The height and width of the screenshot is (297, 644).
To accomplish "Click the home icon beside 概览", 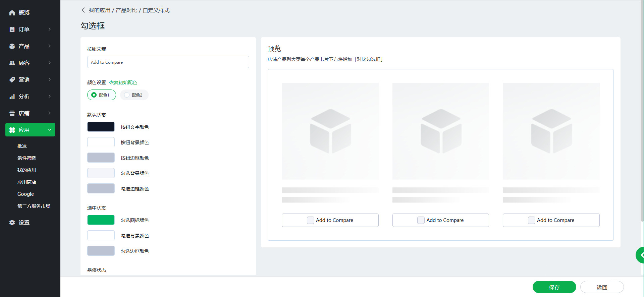I will 12,13.
